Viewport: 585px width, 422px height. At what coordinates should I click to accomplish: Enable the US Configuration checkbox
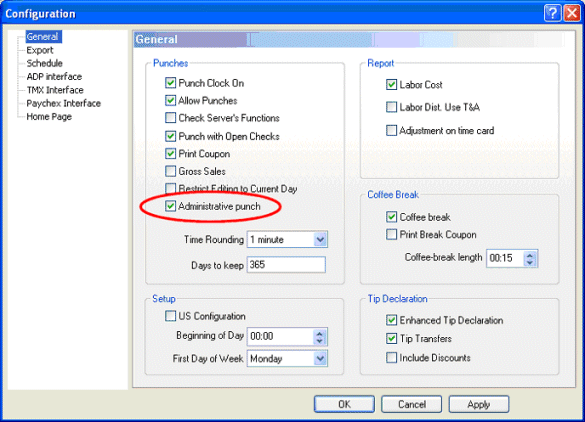tap(171, 316)
